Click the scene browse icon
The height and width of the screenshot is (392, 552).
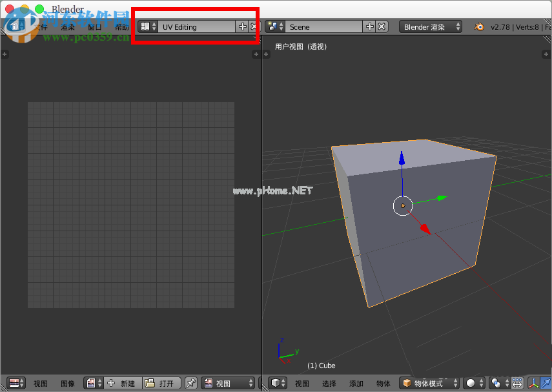275,26
